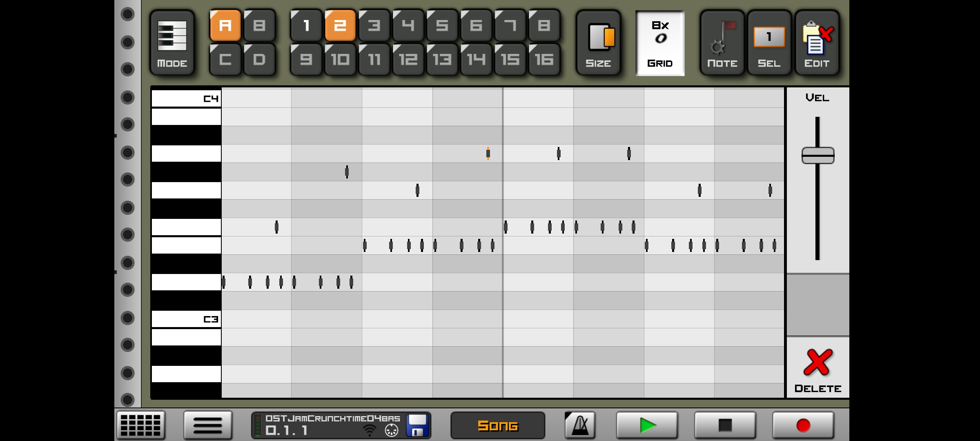The image size is (980, 441).
Task: Switch to pattern 2
Action: (340, 26)
